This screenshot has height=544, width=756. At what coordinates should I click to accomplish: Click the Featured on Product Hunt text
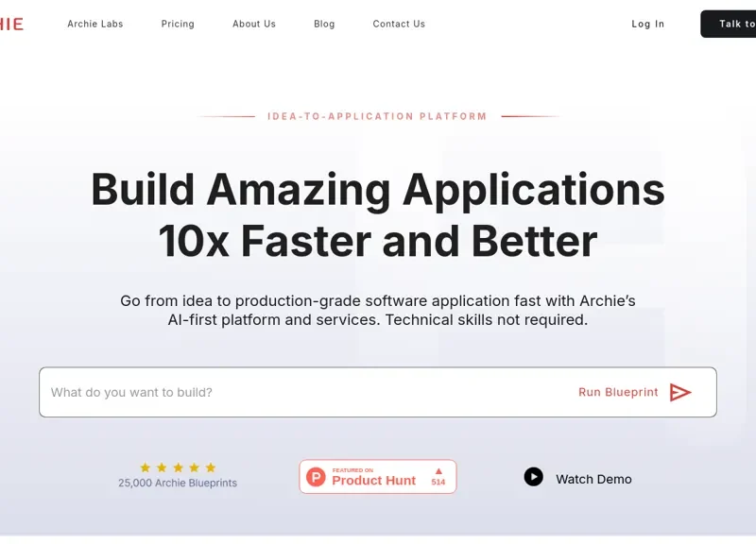coord(373,480)
